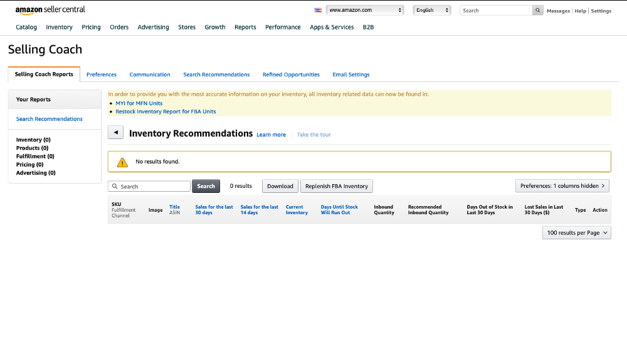This screenshot has height=364, width=627.
Task: Select Products (0) in the sidebar
Action: coord(32,148)
